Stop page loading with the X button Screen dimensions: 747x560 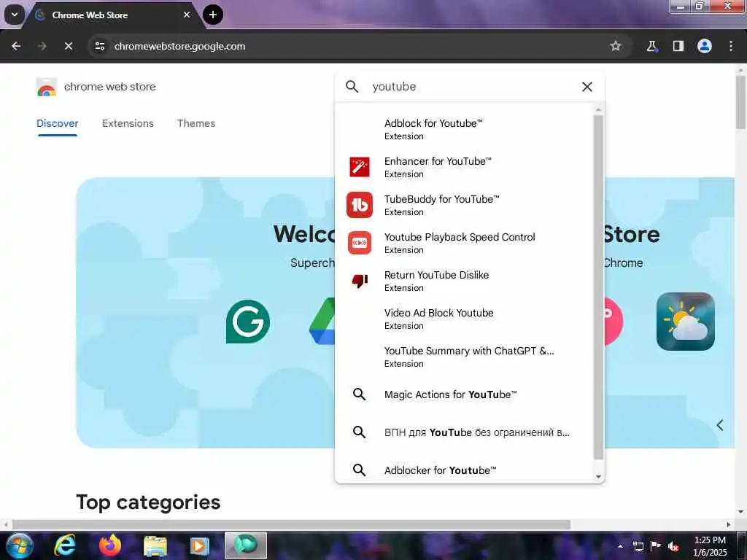point(68,46)
